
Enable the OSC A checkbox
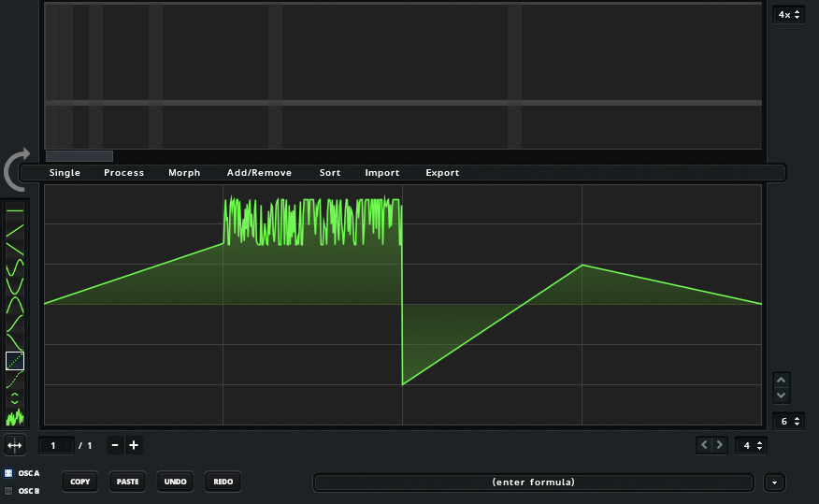pos(8,473)
